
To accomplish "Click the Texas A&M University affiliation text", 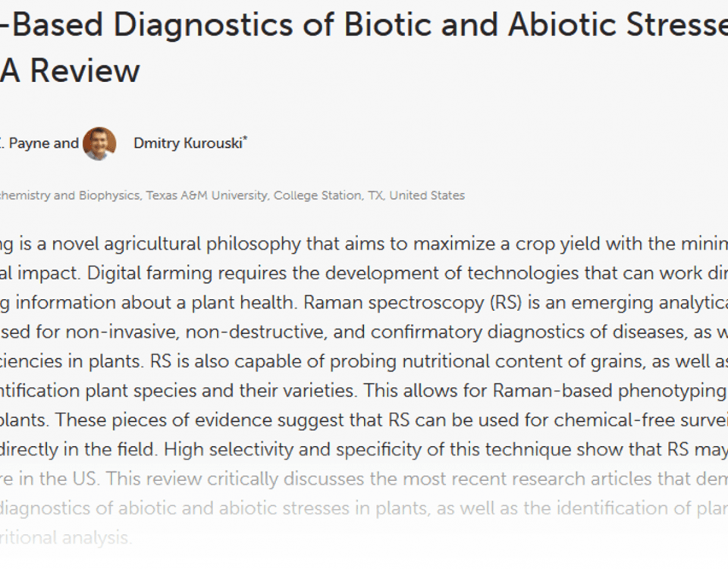I will 206,196.
